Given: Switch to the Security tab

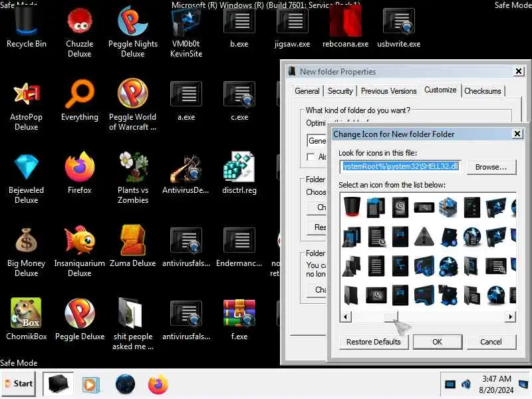Looking at the screenshot, I should pos(340,91).
